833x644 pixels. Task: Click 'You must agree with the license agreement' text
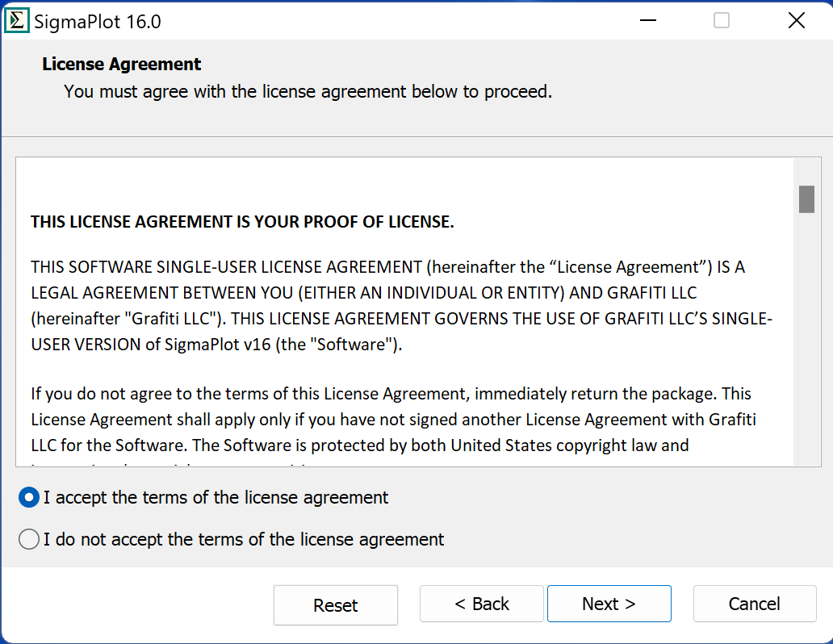(308, 91)
